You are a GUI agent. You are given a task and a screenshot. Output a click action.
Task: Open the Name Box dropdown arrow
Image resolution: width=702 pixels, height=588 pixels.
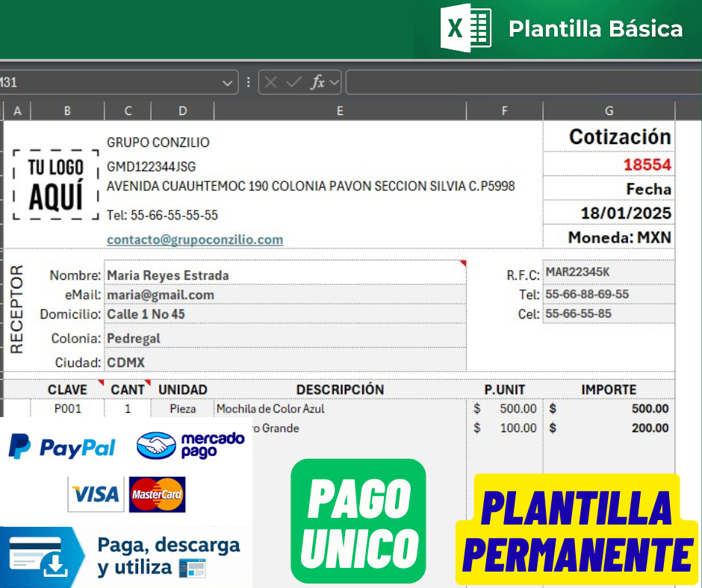tap(228, 82)
